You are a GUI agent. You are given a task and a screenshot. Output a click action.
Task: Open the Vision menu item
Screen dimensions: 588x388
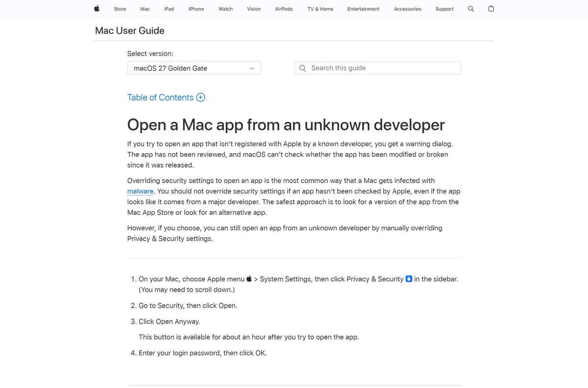[254, 9]
